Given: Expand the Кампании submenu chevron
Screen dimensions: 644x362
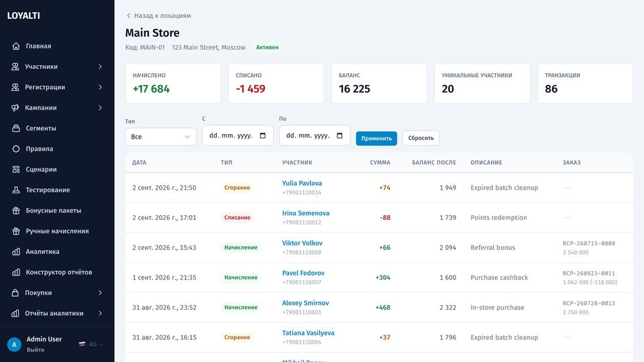Looking at the screenshot, I should [x=100, y=107].
